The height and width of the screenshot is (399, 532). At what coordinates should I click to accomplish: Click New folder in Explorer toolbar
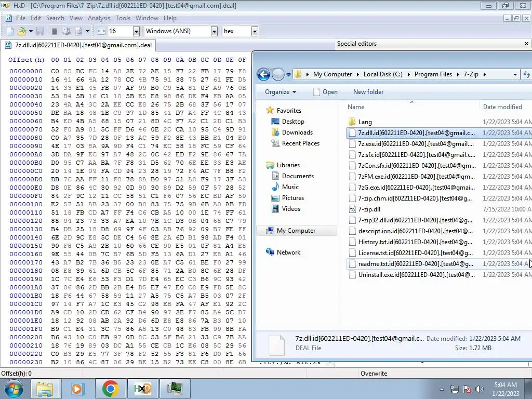[368, 92]
